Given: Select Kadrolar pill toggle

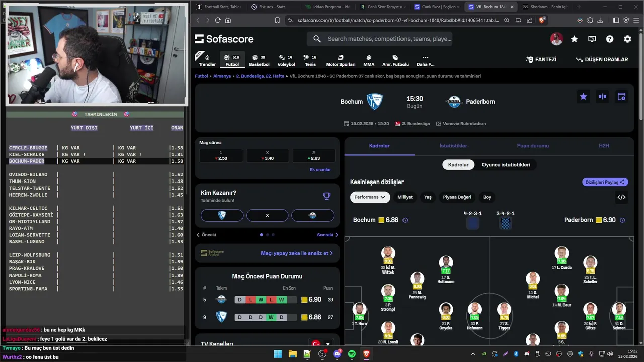Looking at the screenshot, I should (x=458, y=165).
